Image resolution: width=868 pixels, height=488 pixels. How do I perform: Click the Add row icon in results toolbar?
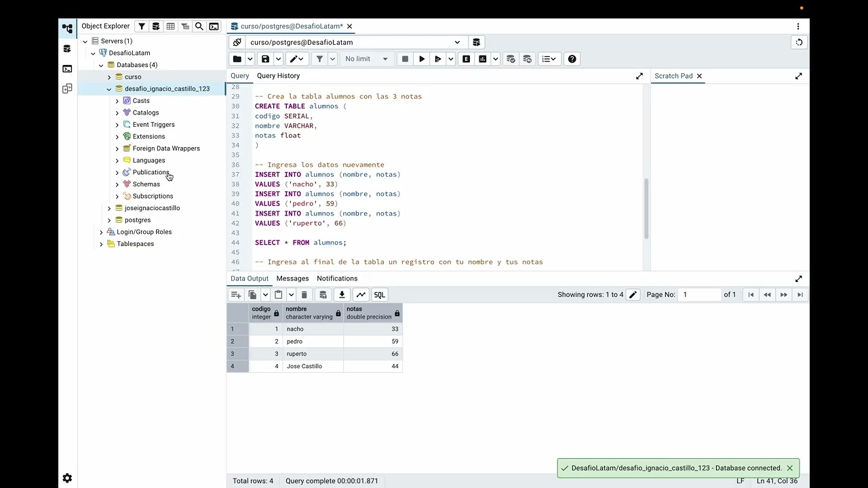click(x=236, y=295)
